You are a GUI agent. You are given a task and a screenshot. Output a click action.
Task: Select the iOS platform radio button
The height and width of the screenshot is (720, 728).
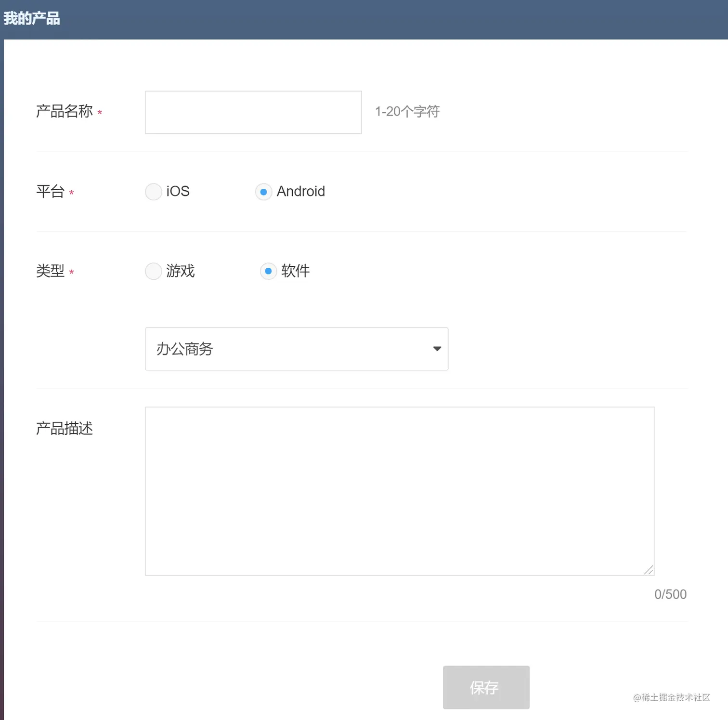pos(153,191)
